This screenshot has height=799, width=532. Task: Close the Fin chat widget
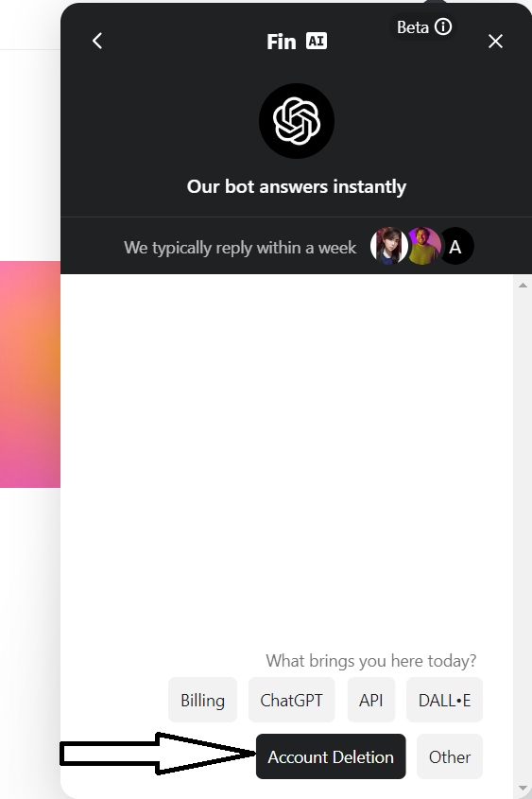point(495,42)
